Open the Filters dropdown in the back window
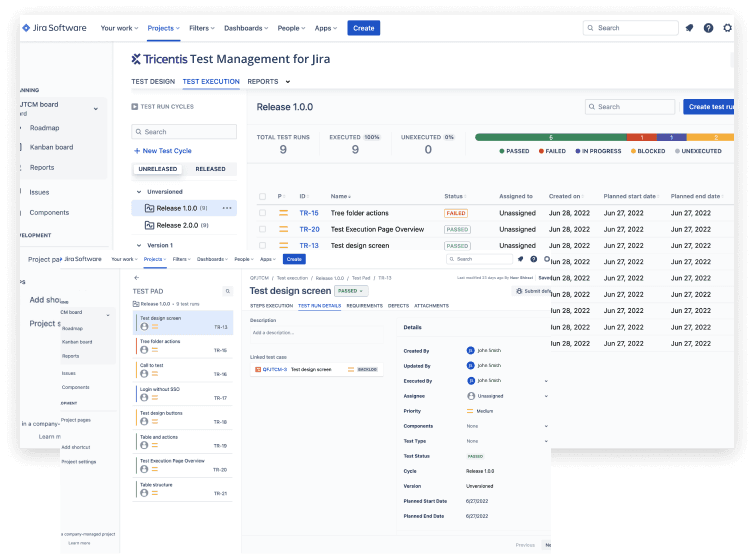 [x=202, y=28]
